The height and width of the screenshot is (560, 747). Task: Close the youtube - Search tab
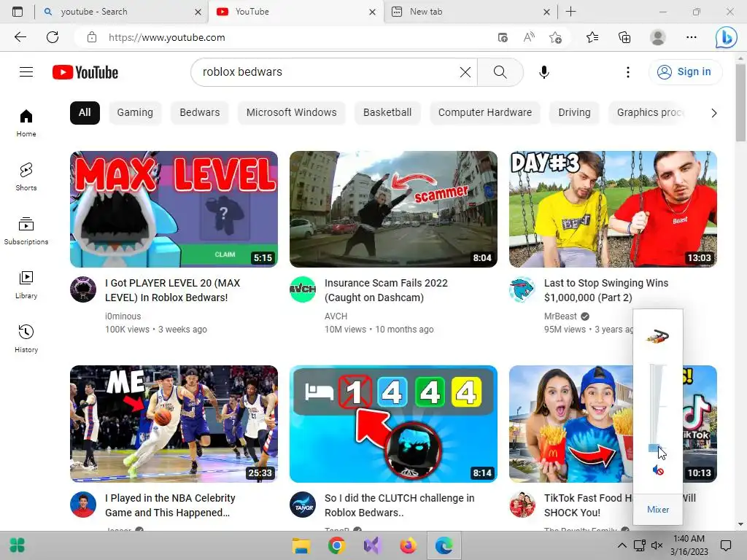pyautogui.click(x=198, y=12)
